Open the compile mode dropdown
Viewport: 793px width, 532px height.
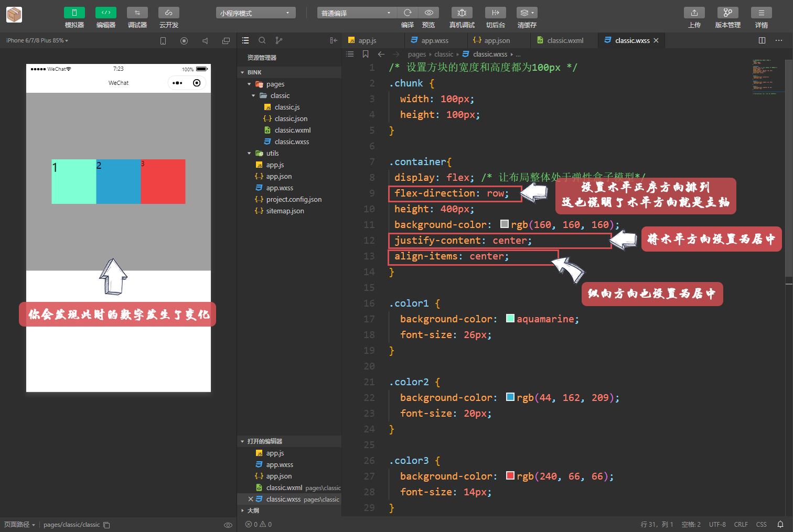point(357,13)
